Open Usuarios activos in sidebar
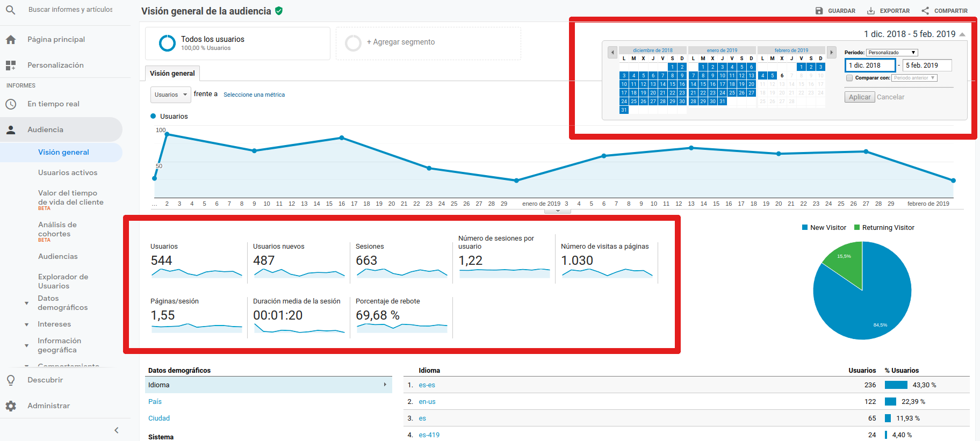This screenshot has width=980, height=441. coord(68,172)
